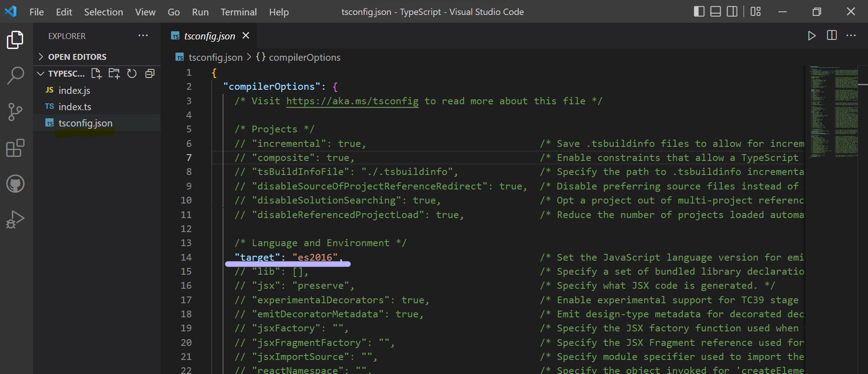Open the editor More Actions ellipsis menu
868x374 pixels.
coord(851,35)
